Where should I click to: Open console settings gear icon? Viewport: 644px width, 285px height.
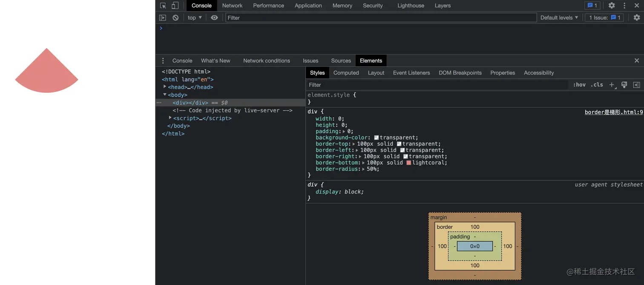636,17
